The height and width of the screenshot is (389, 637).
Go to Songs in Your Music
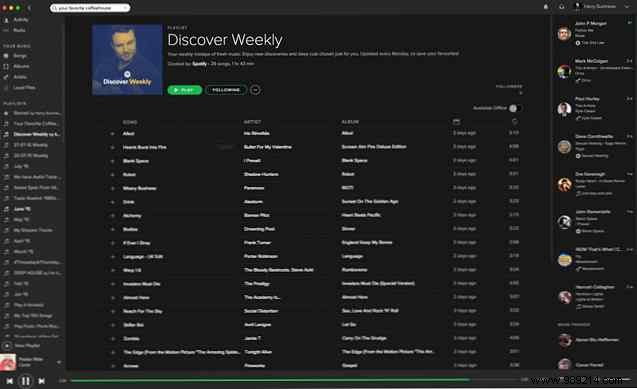point(20,56)
